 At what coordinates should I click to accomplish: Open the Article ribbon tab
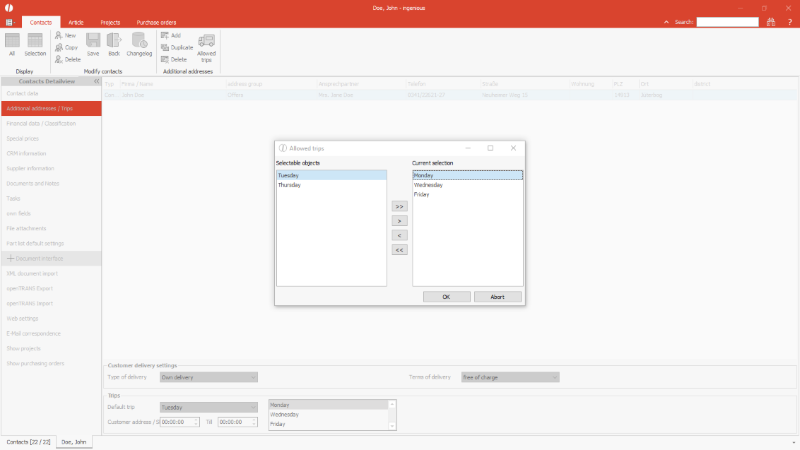point(78,21)
